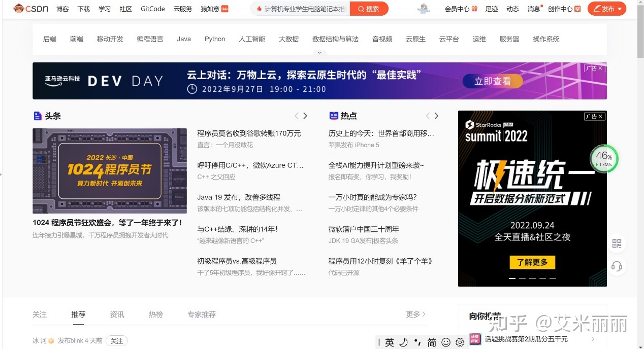Viewport: 644px width, 349px height.
Task: Click the floating QR code icon
Action: point(617,243)
